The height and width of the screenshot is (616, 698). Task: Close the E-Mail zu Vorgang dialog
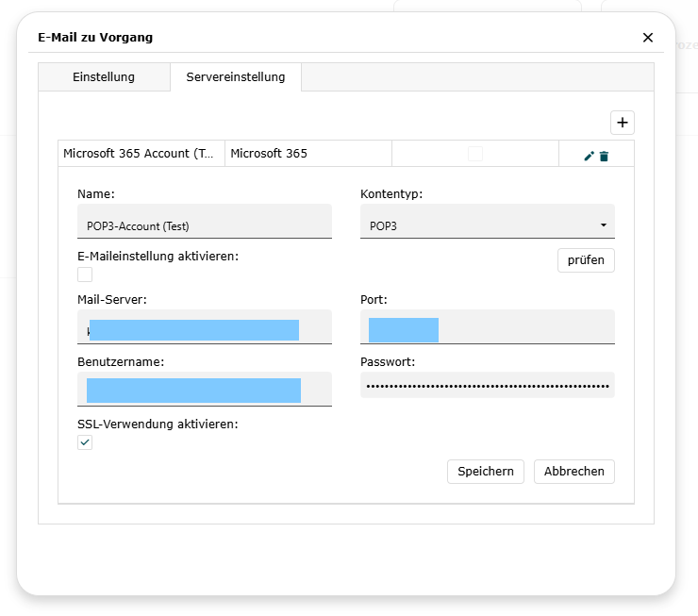click(x=647, y=38)
